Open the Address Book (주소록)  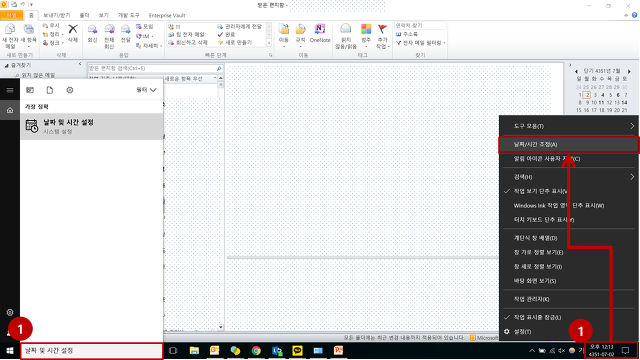tap(407, 34)
